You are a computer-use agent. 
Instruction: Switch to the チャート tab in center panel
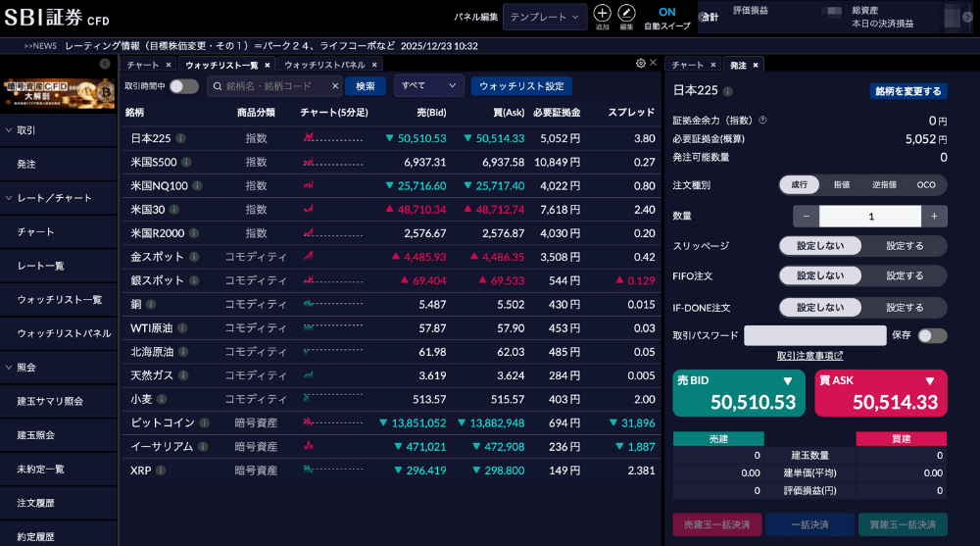point(143,65)
